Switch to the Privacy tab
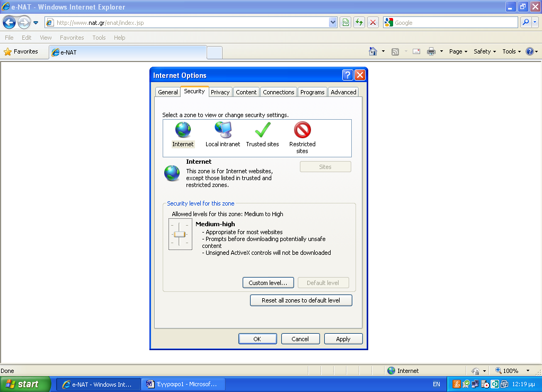 pos(220,92)
